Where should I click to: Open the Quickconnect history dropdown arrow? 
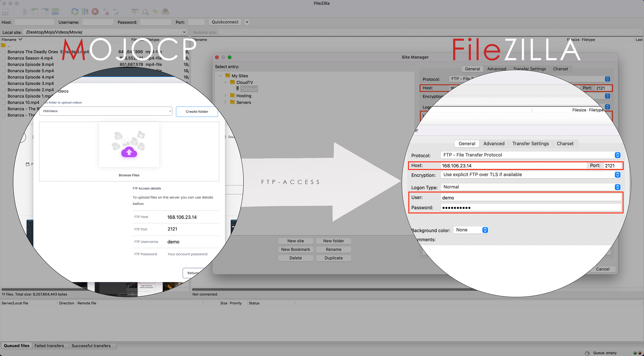tap(247, 22)
